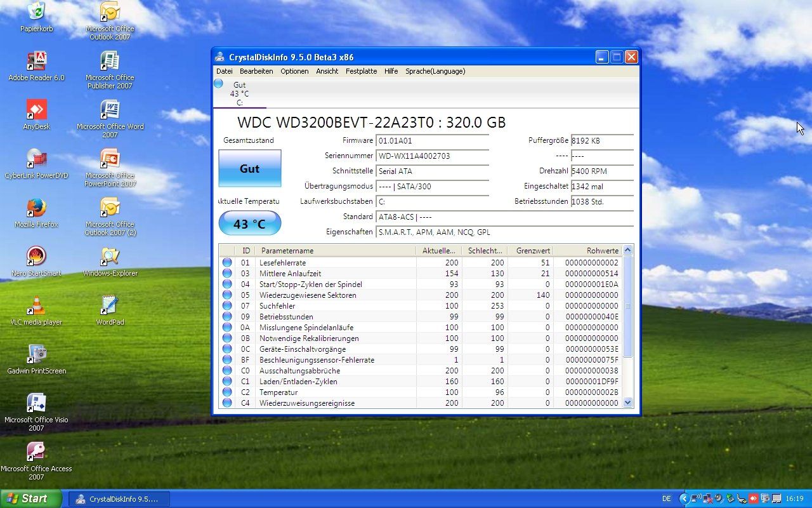Select the Gadwin PrintScreen desktop icon
The height and width of the screenshot is (508, 812).
pos(36,359)
